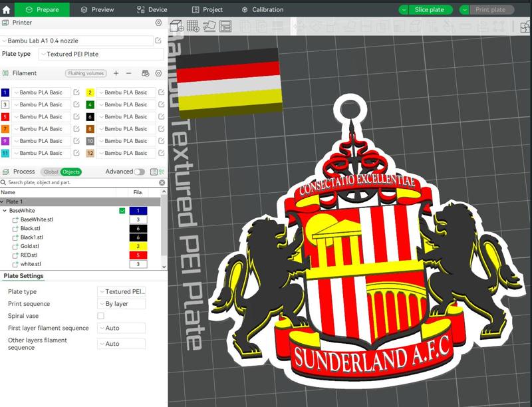Image resolution: width=532 pixels, height=407 pixels.
Task: Add a new build plate
Action: (193, 26)
